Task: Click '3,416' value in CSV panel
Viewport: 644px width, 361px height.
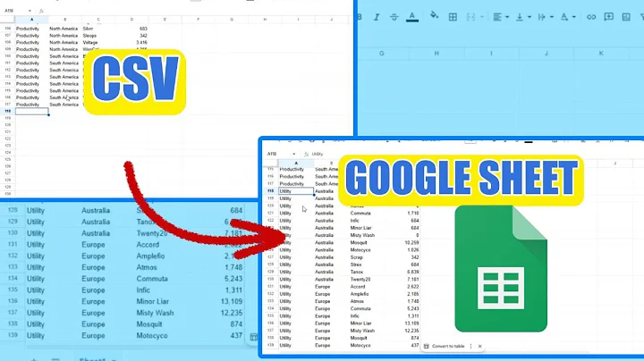Action: [141, 43]
